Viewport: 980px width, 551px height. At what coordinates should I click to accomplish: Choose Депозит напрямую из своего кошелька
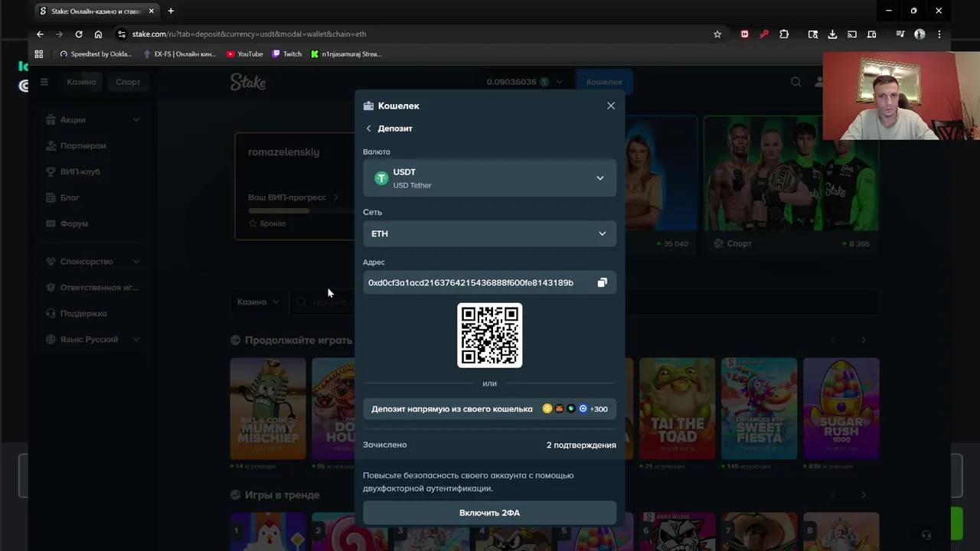[489, 409]
